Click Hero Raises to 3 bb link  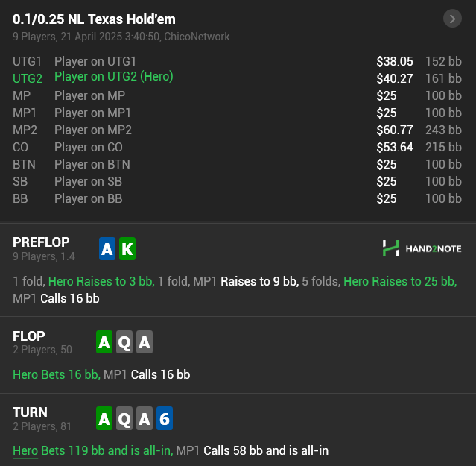(101, 281)
